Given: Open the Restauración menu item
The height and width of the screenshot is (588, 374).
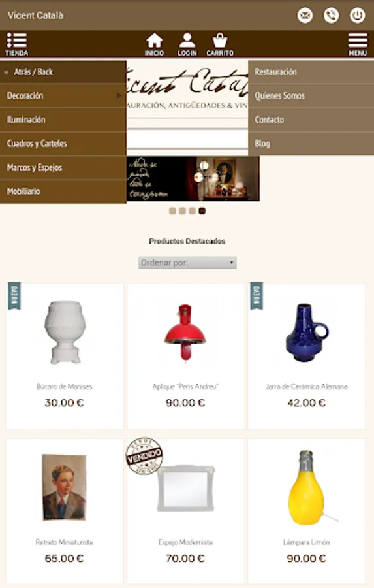Looking at the screenshot, I should (311, 72).
